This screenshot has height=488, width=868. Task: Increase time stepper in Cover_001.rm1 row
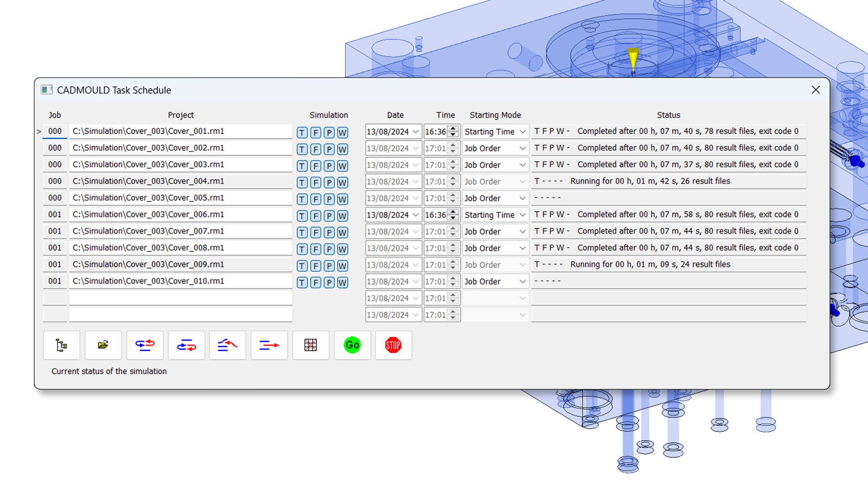click(453, 129)
